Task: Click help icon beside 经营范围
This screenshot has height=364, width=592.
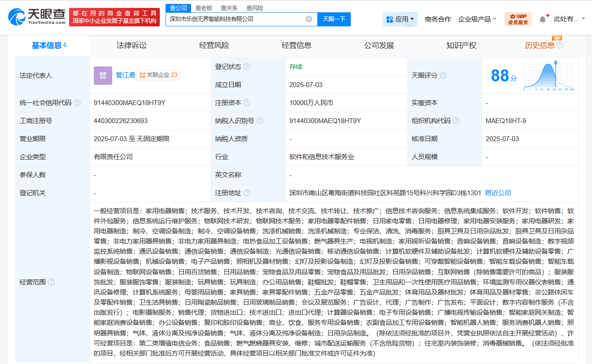Action: pos(51,282)
